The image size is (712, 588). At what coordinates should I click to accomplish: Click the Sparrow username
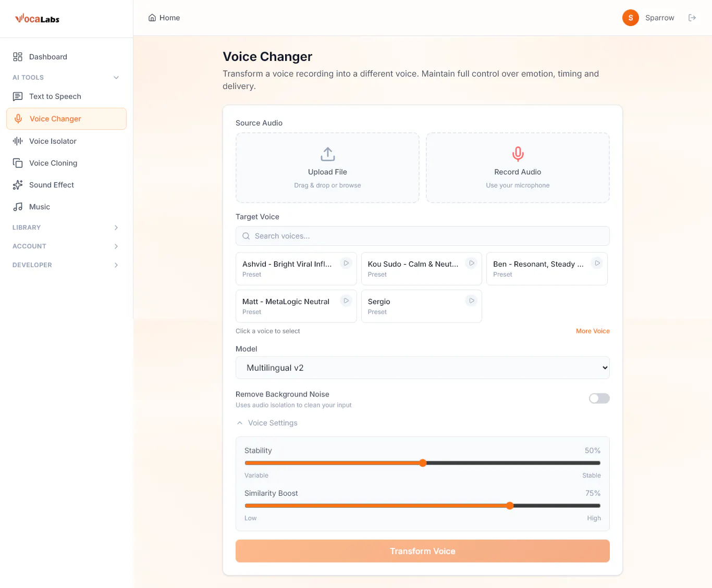point(660,18)
